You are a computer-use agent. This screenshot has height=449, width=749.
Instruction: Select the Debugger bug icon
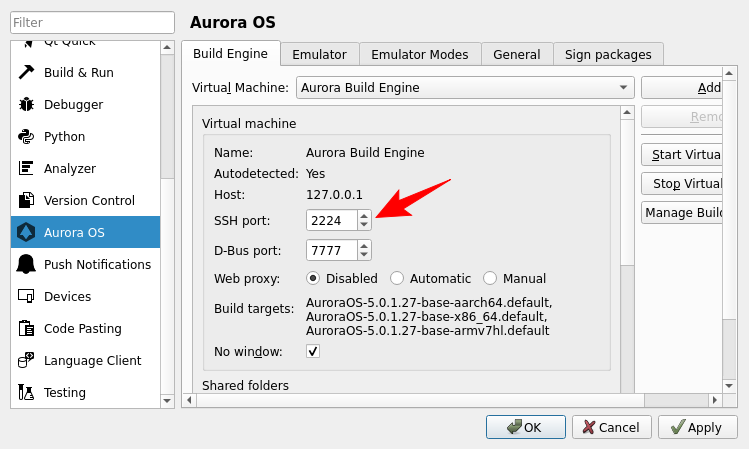pyautogui.click(x=26, y=105)
